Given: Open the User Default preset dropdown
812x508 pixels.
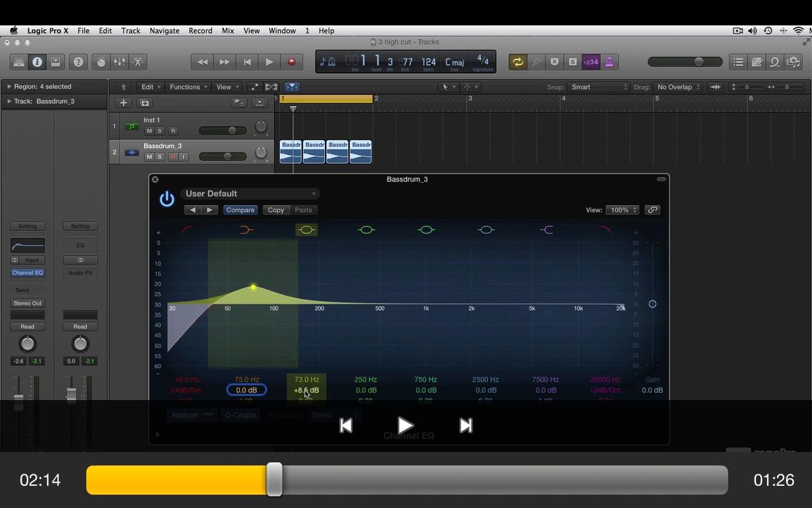Looking at the screenshot, I should pyautogui.click(x=250, y=194).
